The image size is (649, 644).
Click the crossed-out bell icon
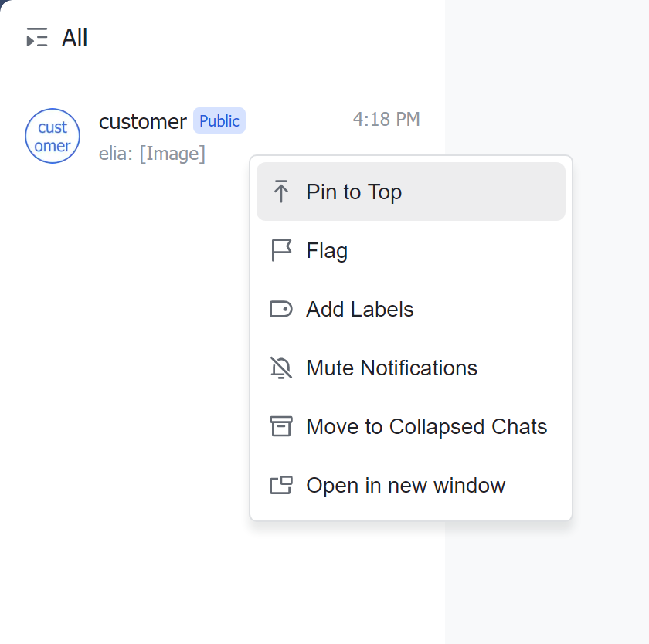pyautogui.click(x=281, y=368)
